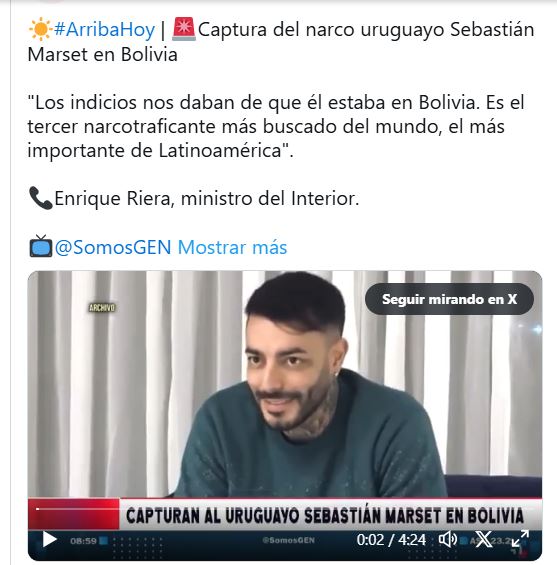
Task: Click the @SomosGEN watermark in the video
Action: (x=288, y=540)
